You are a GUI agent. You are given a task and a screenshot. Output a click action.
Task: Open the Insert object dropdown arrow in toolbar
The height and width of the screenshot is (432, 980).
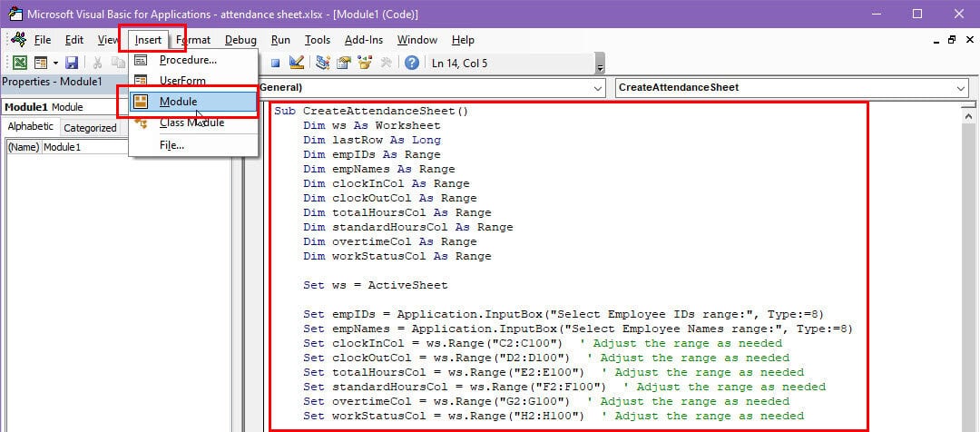coord(55,63)
